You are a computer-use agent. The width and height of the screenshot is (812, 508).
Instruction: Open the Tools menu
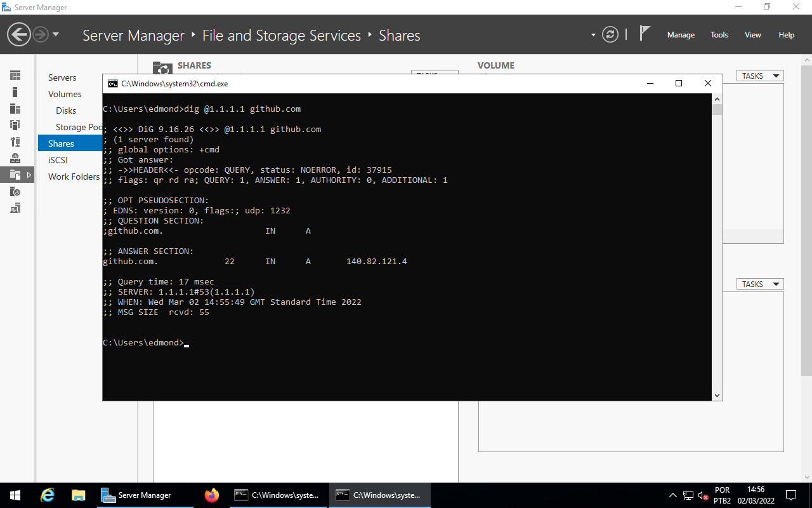pos(719,35)
